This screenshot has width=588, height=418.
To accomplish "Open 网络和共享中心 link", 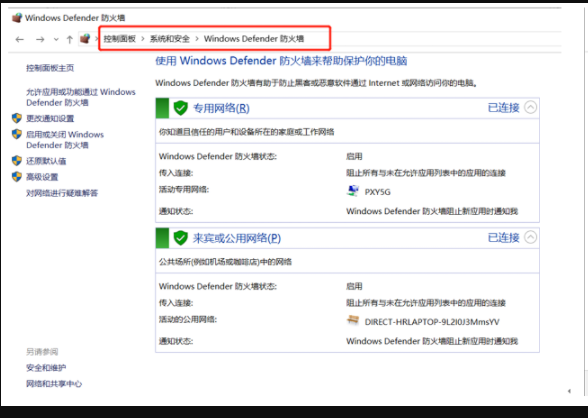I will click(x=54, y=384).
